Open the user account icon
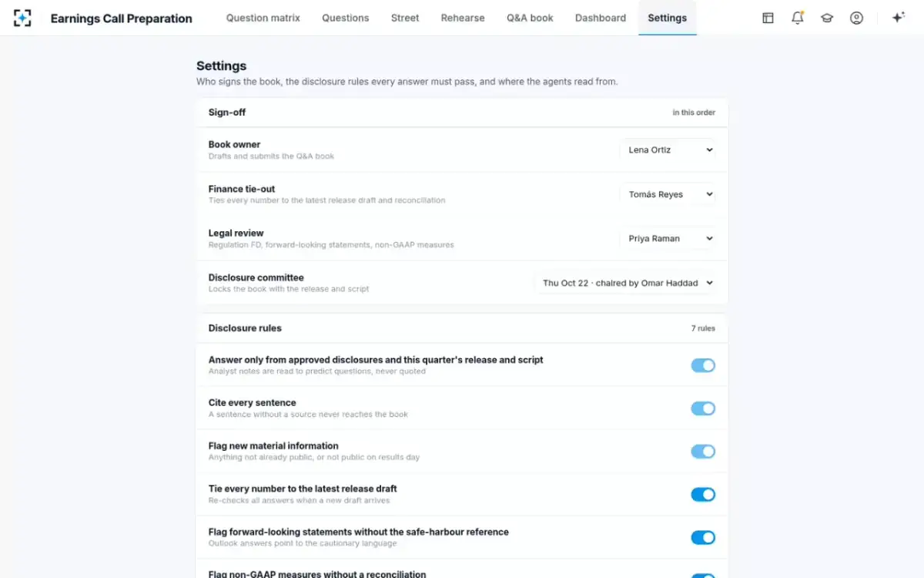The height and width of the screenshot is (578, 924). click(x=856, y=18)
